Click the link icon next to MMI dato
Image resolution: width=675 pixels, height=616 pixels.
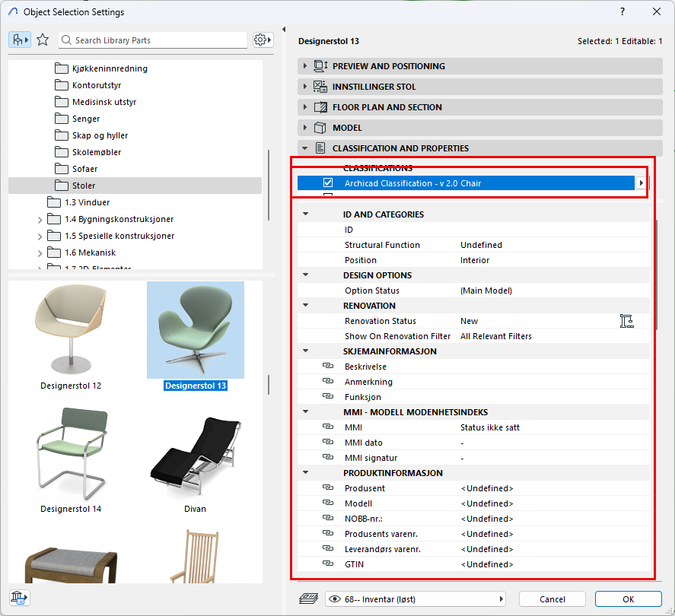[328, 443]
